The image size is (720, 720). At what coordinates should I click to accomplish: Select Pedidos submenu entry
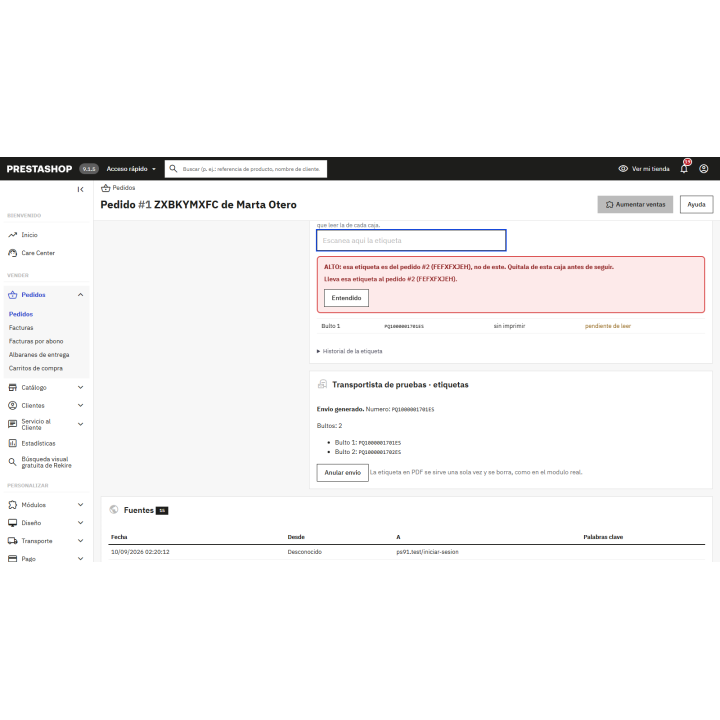(x=21, y=314)
